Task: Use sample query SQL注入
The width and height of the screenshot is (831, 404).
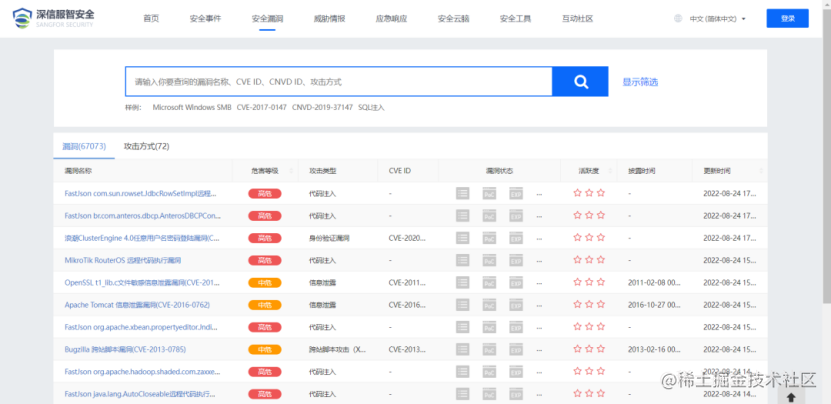Action: click(371, 107)
